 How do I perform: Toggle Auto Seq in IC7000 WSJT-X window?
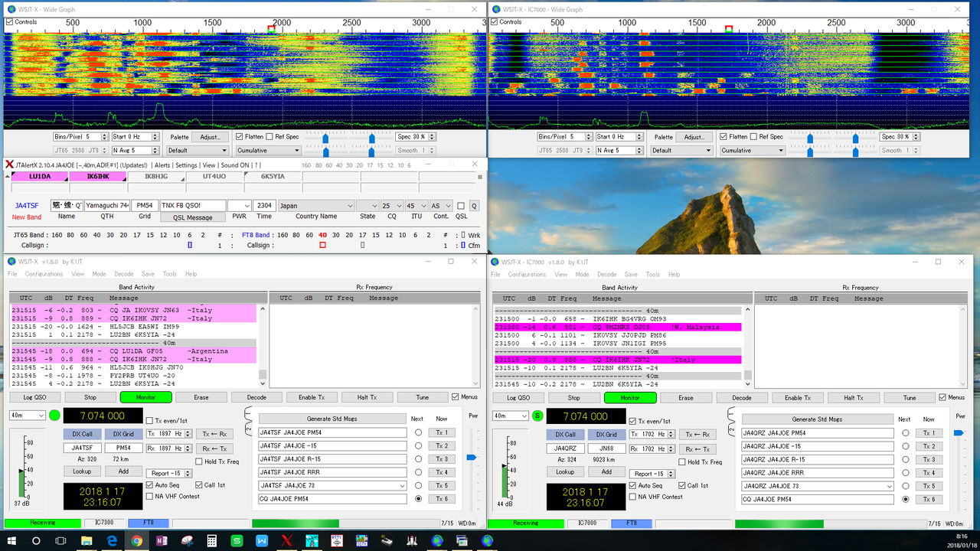coord(632,485)
